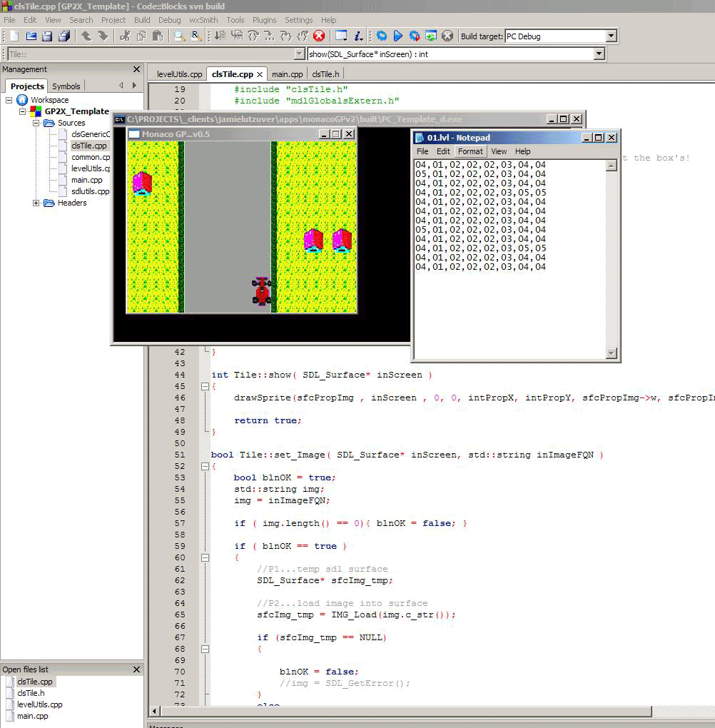
Task: Click the Build gear icon
Action: pos(382,36)
